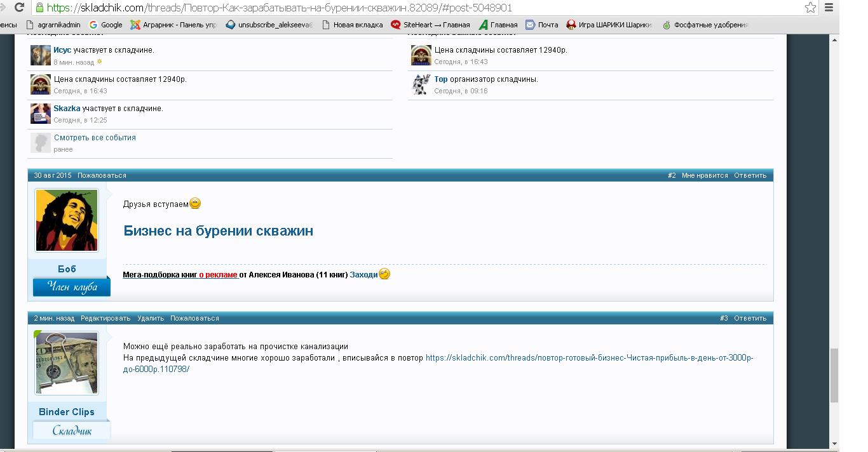Image resolution: width=868 pixels, height=452 pixels.
Task: Click "Смотреть все события" link
Action: (95, 138)
